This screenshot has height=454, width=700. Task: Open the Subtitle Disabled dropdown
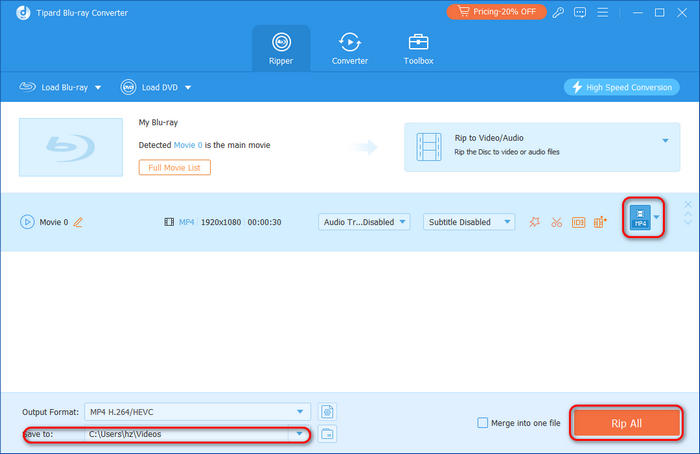coord(469,222)
